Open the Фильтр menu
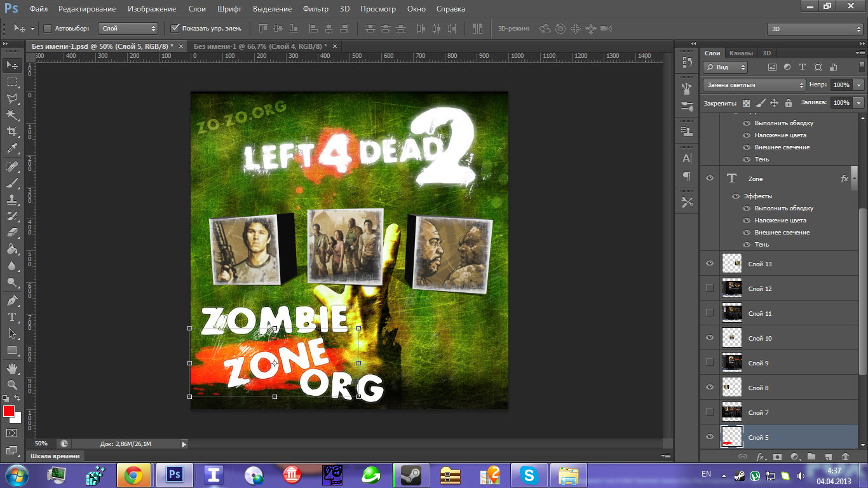The width and height of the screenshot is (868, 488). tap(315, 9)
